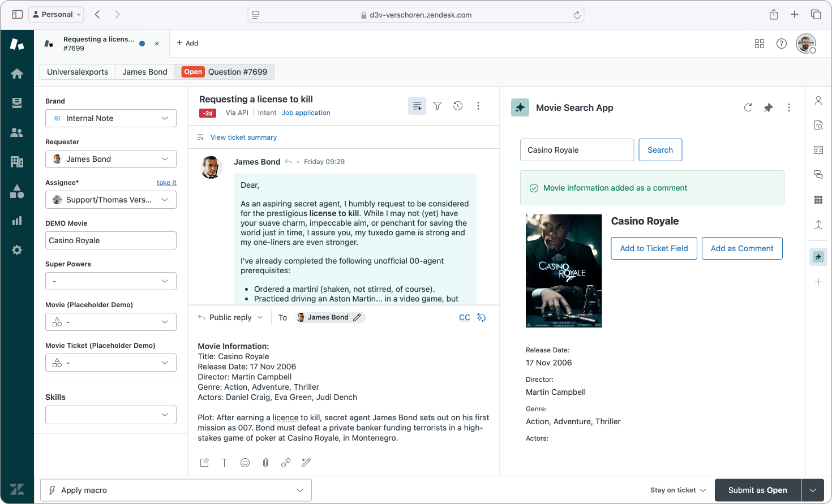Click the Search button in Movie app
Image resolution: width=832 pixels, height=504 pixels.
point(660,150)
